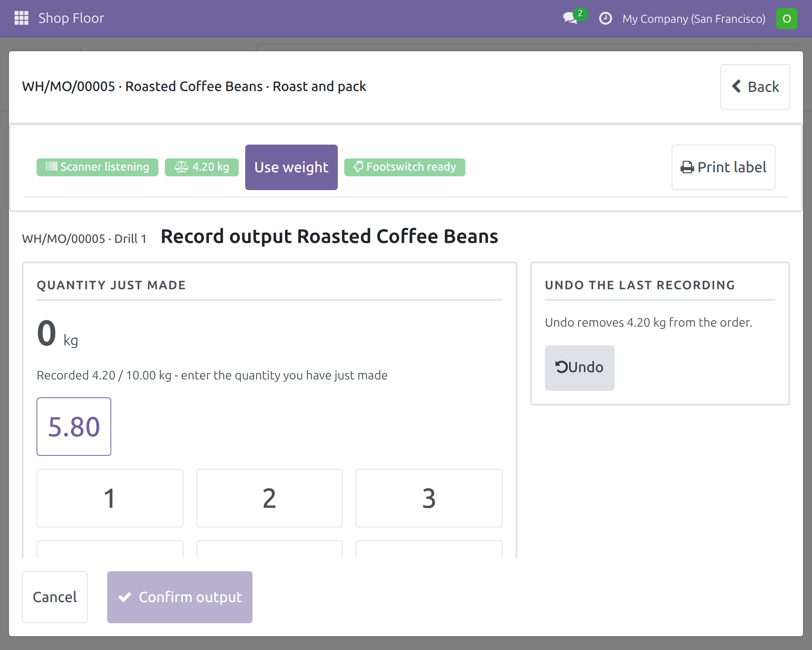Screen dimensions: 812x650
Task: Confirm output with the checkmark button
Action: pyautogui.click(x=180, y=597)
